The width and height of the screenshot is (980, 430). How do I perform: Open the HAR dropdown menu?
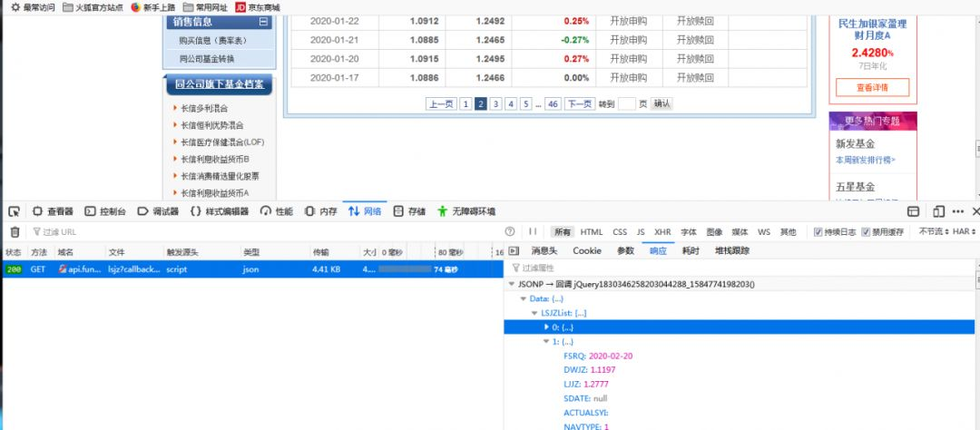pyautogui.click(x=965, y=232)
